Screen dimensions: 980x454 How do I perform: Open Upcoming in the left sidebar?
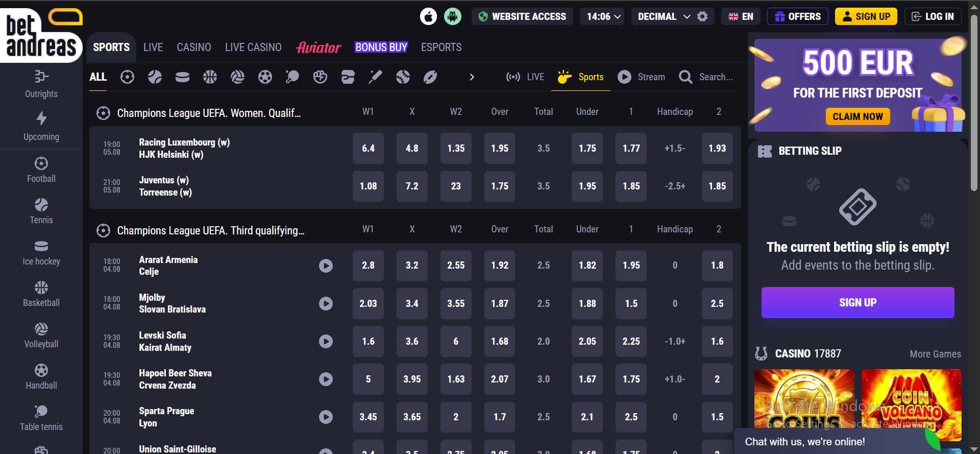(41, 127)
